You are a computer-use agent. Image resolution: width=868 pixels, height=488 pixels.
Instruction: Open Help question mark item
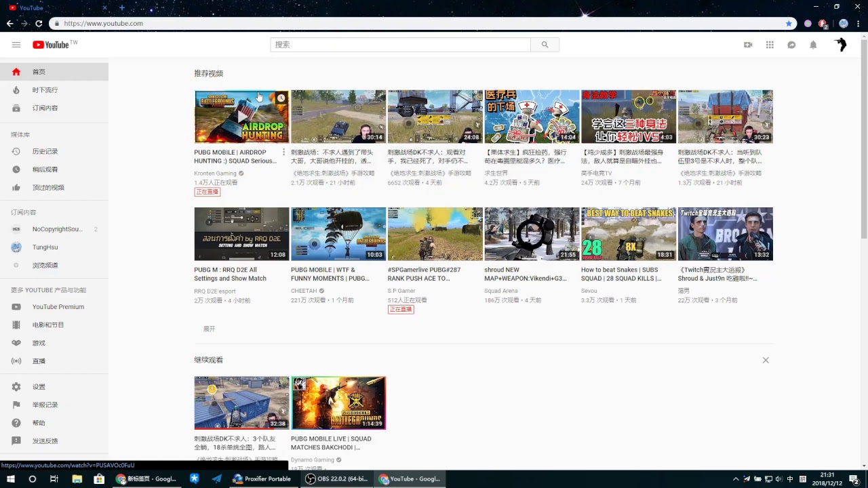(x=54, y=423)
